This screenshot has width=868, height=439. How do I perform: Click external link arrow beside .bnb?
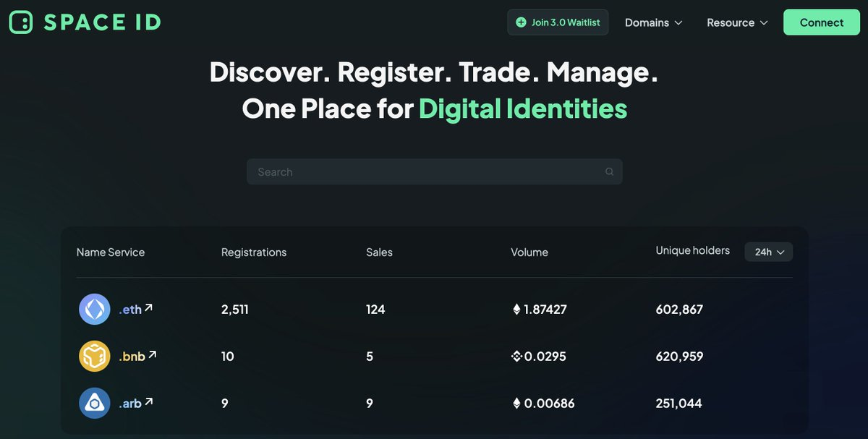(152, 355)
